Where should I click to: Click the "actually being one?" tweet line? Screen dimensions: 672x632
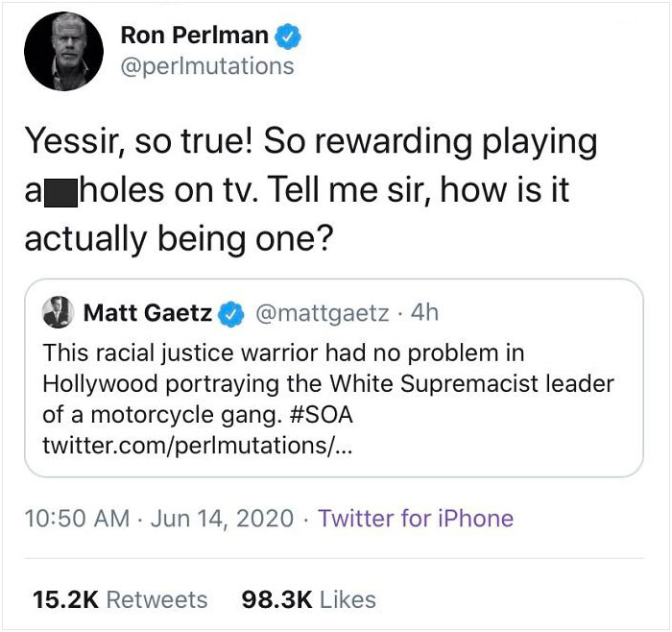point(179,239)
